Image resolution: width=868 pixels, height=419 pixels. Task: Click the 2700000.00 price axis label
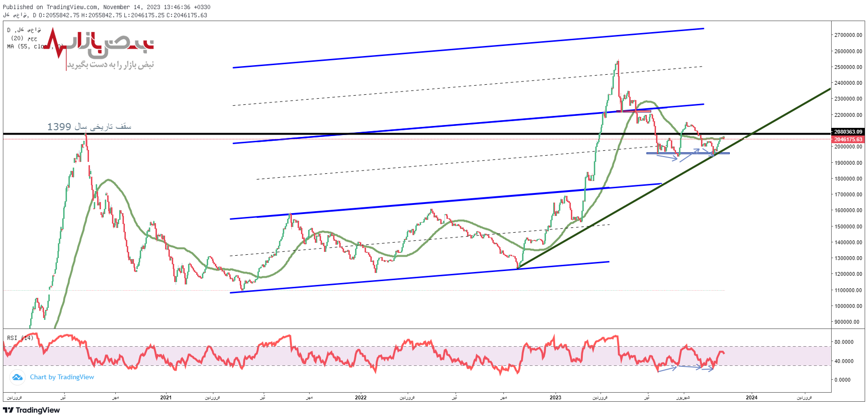point(848,35)
